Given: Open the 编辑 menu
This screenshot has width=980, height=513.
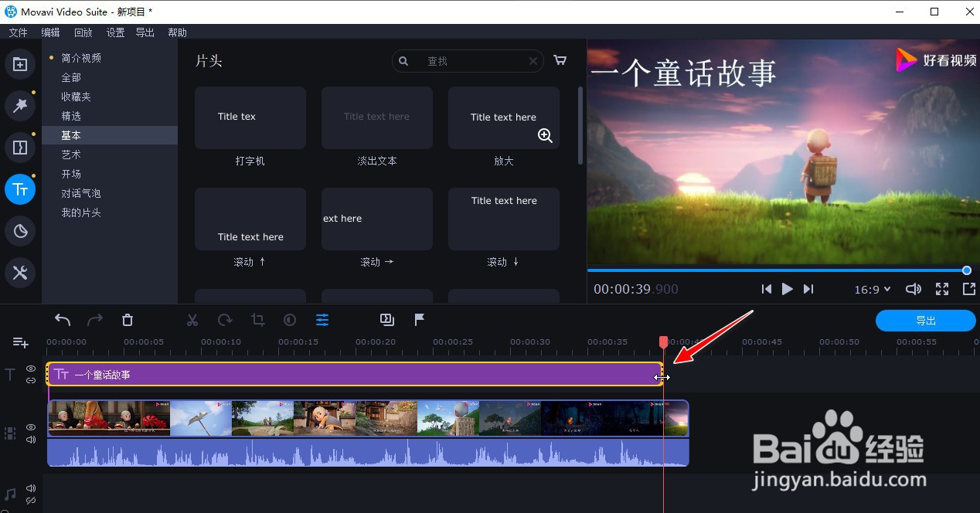Looking at the screenshot, I should click(x=50, y=32).
